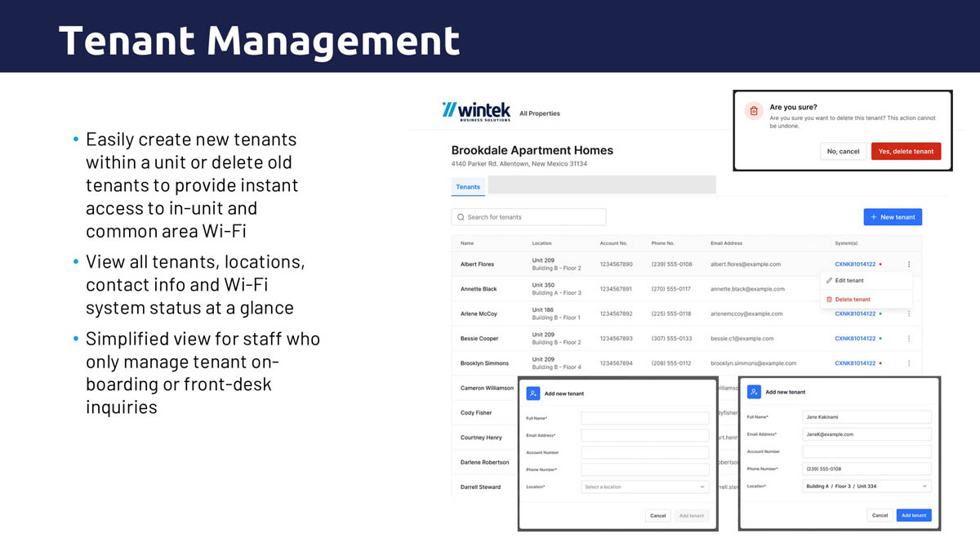Select tenant name 'Darrell Steward'
980x551 pixels.
(480, 487)
